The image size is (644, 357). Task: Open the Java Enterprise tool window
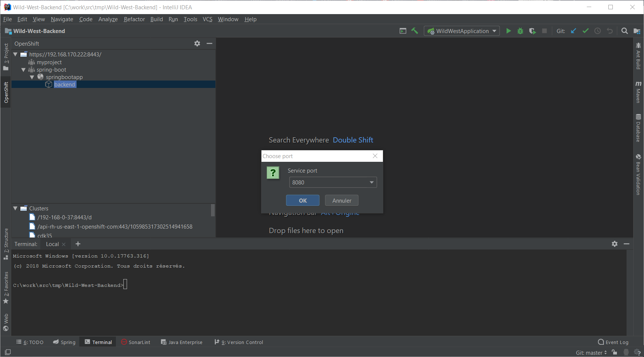click(x=182, y=342)
